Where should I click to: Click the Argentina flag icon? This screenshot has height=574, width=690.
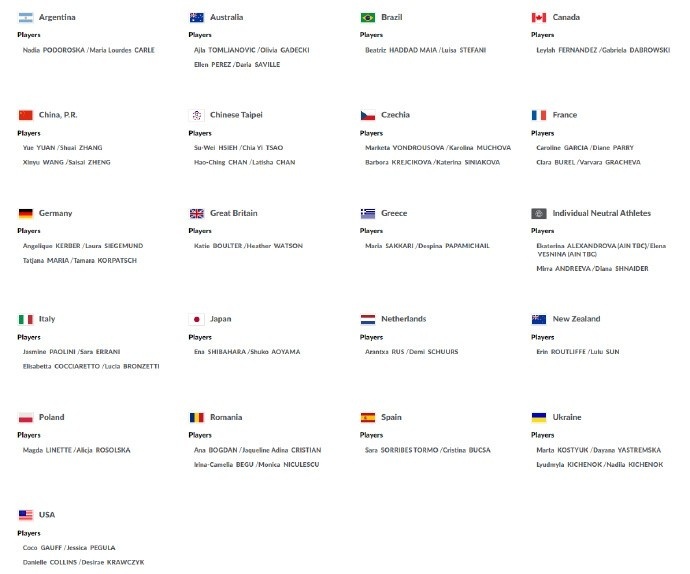(26, 18)
